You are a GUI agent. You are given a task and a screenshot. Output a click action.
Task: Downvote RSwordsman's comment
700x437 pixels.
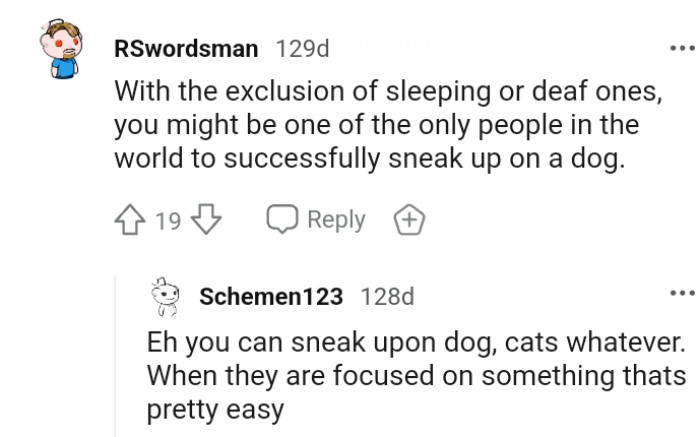tap(206, 220)
